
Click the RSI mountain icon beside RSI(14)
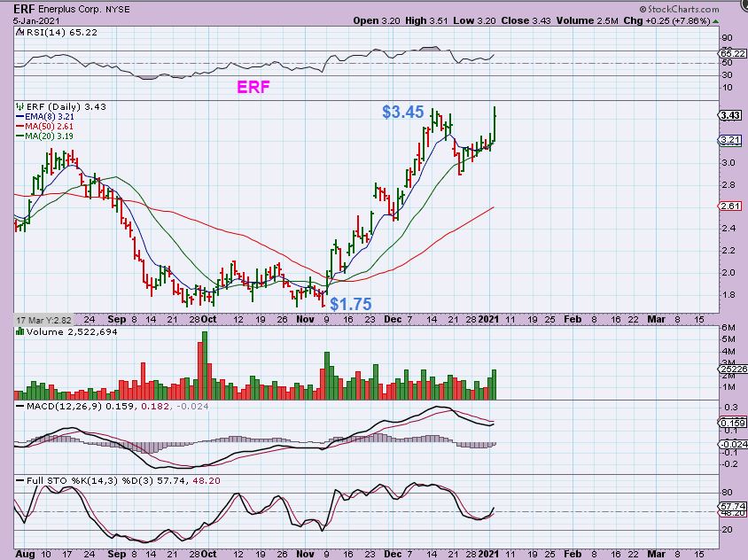pyautogui.click(x=19, y=33)
